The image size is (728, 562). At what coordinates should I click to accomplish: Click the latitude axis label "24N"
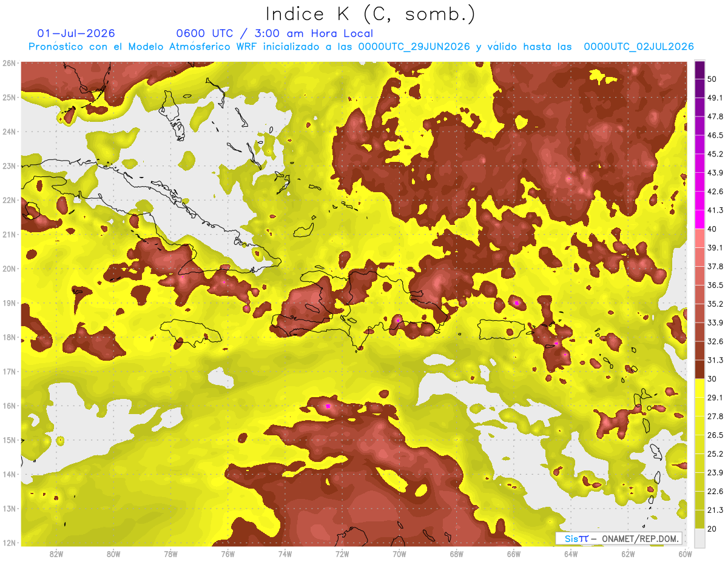pyautogui.click(x=8, y=132)
